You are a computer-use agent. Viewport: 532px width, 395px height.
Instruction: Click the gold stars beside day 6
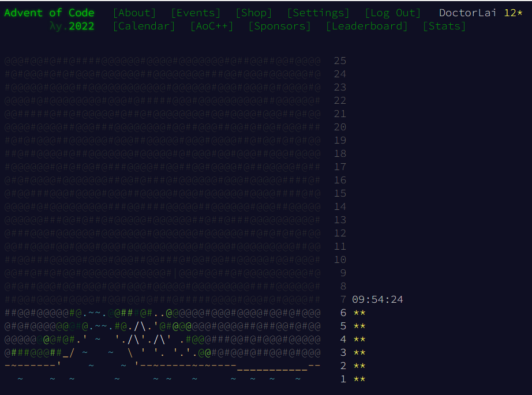pyautogui.click(x=359, y=313)
